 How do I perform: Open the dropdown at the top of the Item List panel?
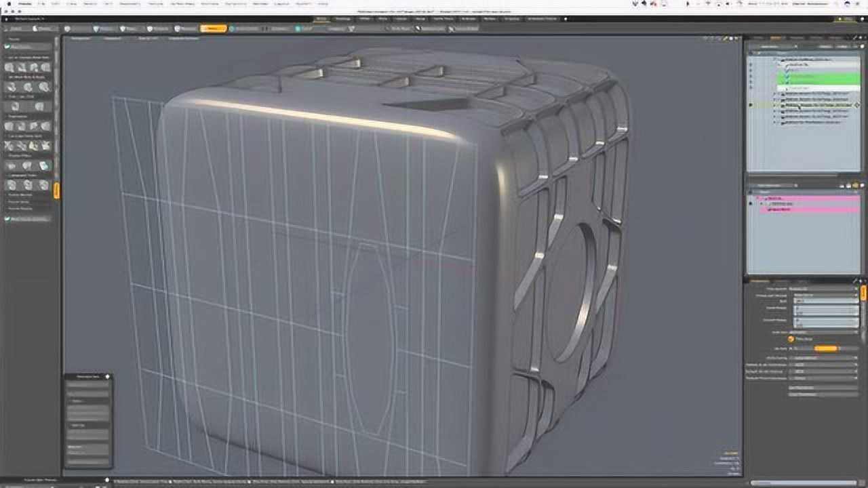769,45
